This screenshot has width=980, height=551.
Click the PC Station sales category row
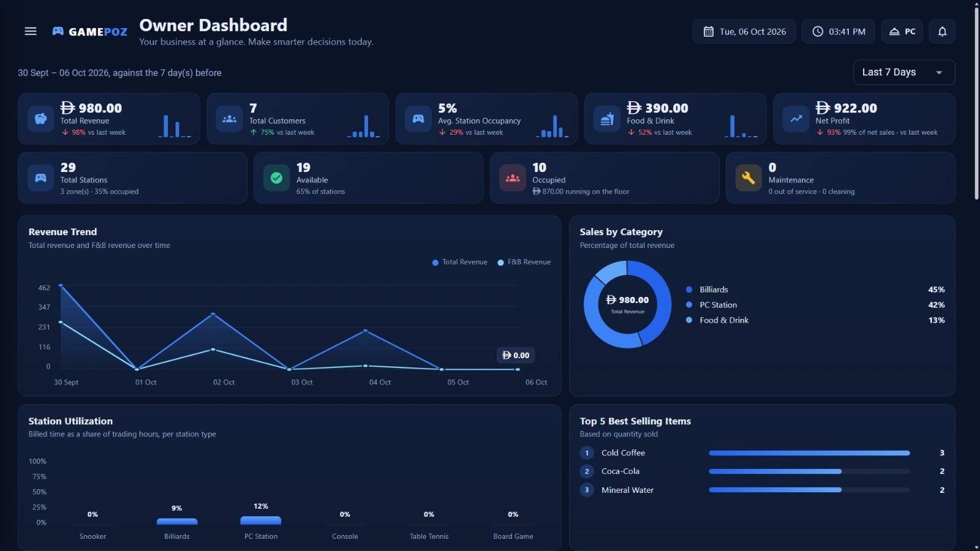815,305
